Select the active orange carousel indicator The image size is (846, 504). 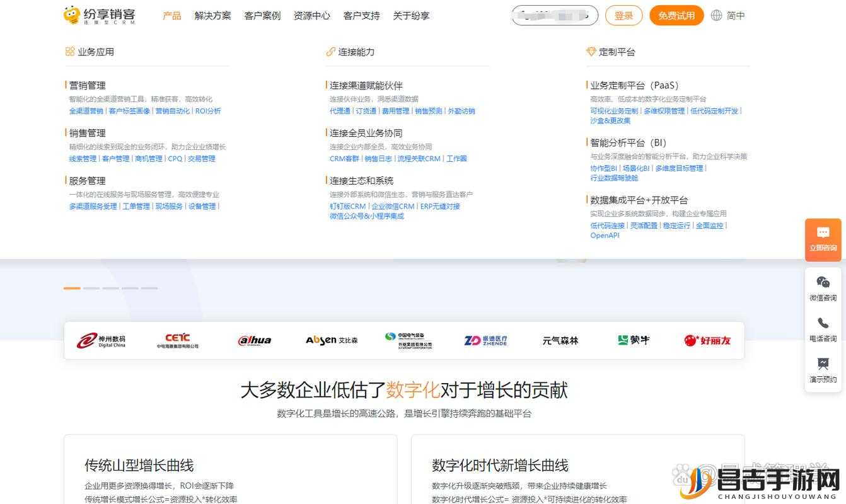pos(72,288)
